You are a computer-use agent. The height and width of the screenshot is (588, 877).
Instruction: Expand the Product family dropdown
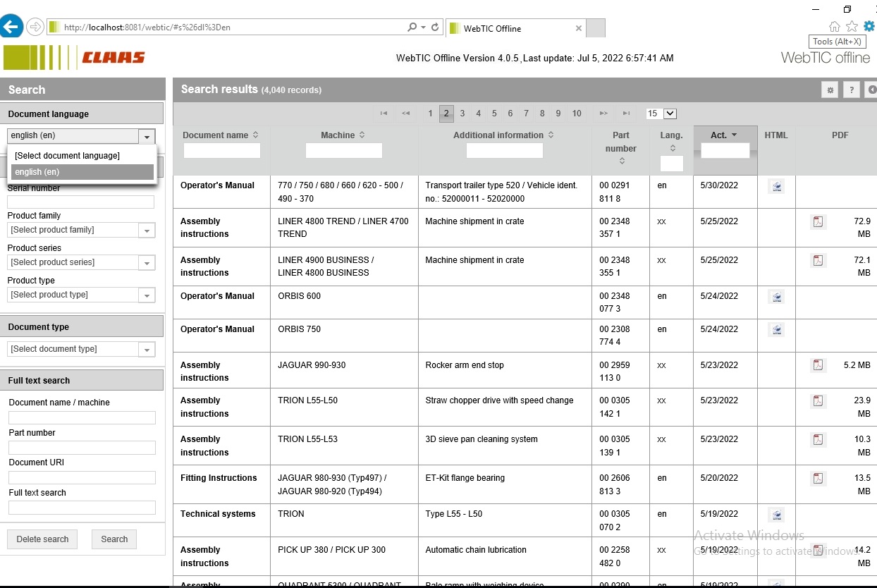[147, 231]
